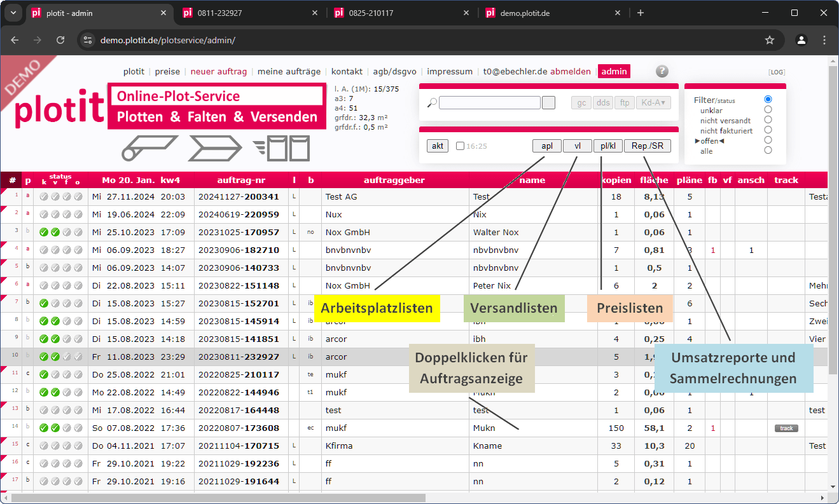This screenshot has width=839, height=504.
Task: Click a green checkmark status icon in the Nox GmbH row
Action: pos(42,232)
